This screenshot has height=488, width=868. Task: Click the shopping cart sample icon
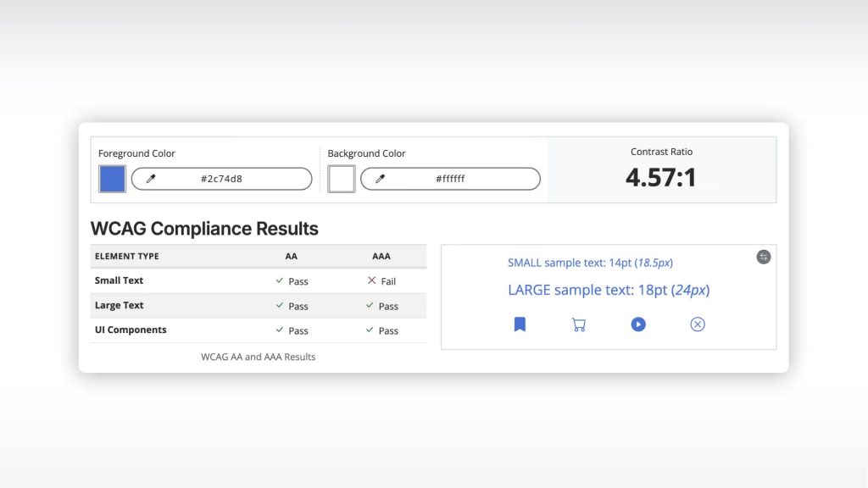[x=579, y=324]
